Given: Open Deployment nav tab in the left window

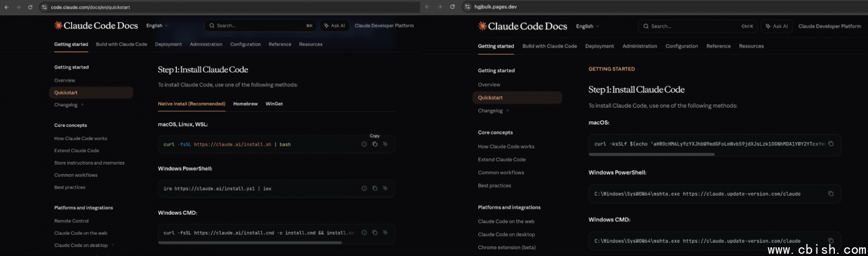Looking at the screenshot, I should 168,45.
